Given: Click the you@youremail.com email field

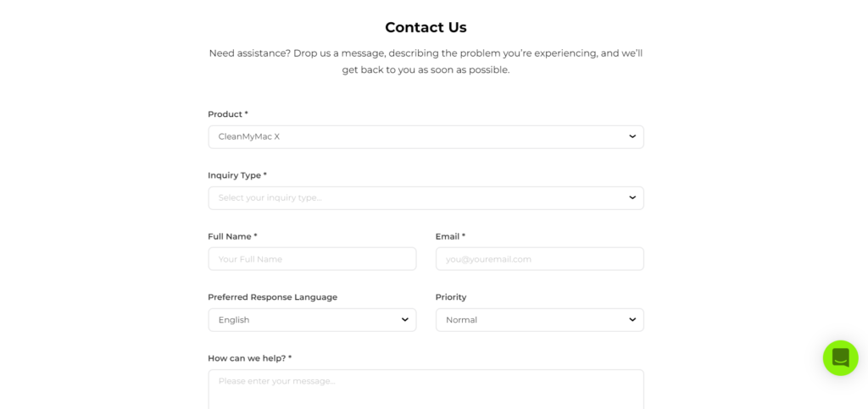Looking at the screenshot, I should tap(539, 259).
